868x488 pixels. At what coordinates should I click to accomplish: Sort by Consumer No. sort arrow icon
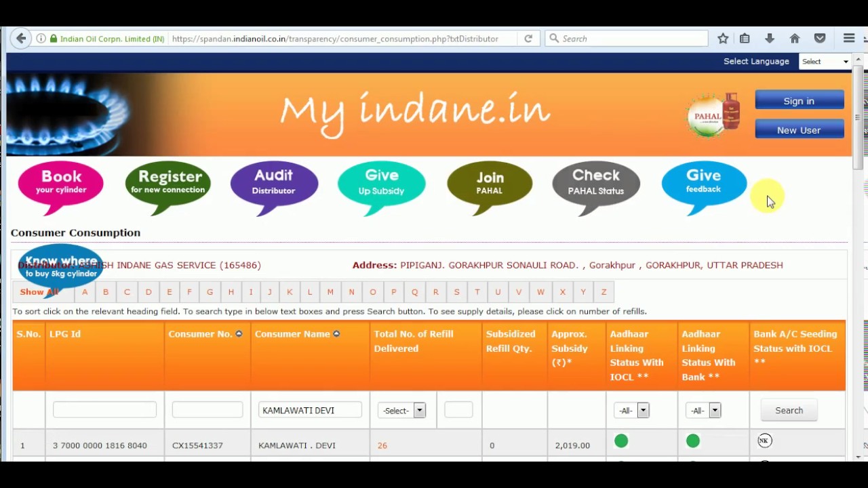tap(239, 333)
